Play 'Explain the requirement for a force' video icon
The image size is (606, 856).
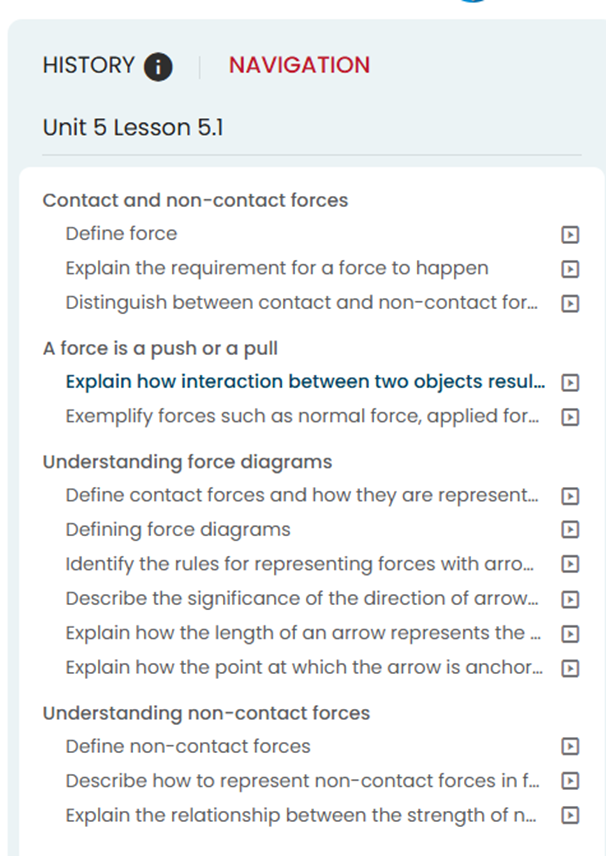(570, 269)
